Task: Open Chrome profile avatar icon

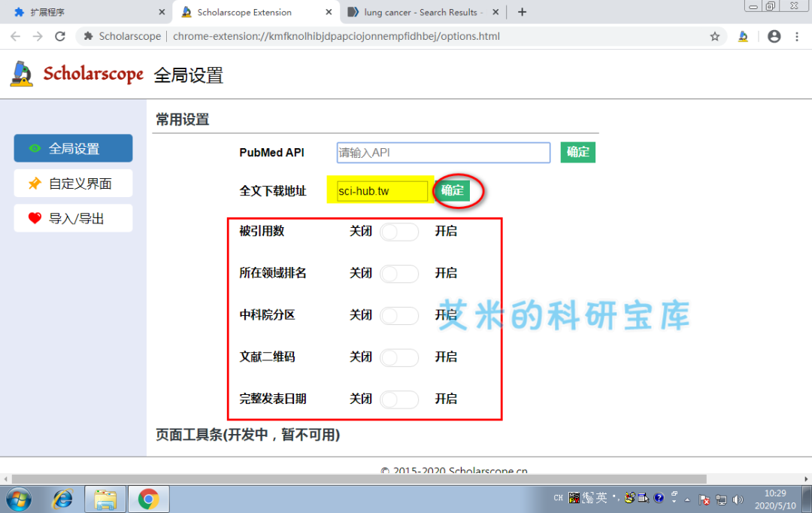Action: (774, 35)
